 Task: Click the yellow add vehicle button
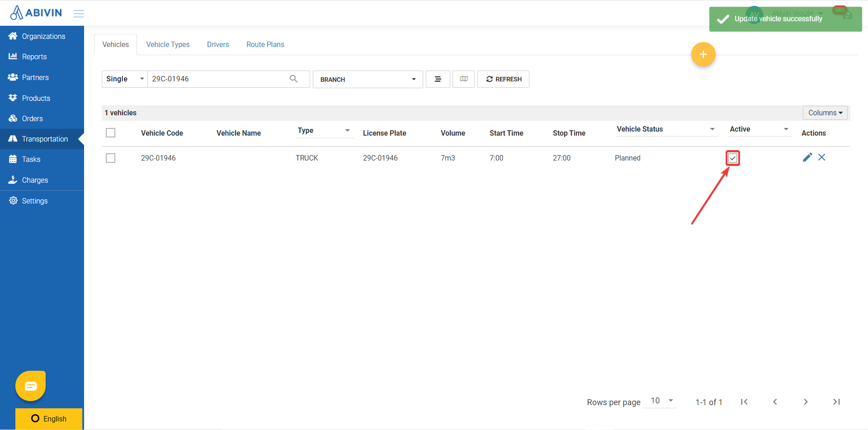click(703, 54)
